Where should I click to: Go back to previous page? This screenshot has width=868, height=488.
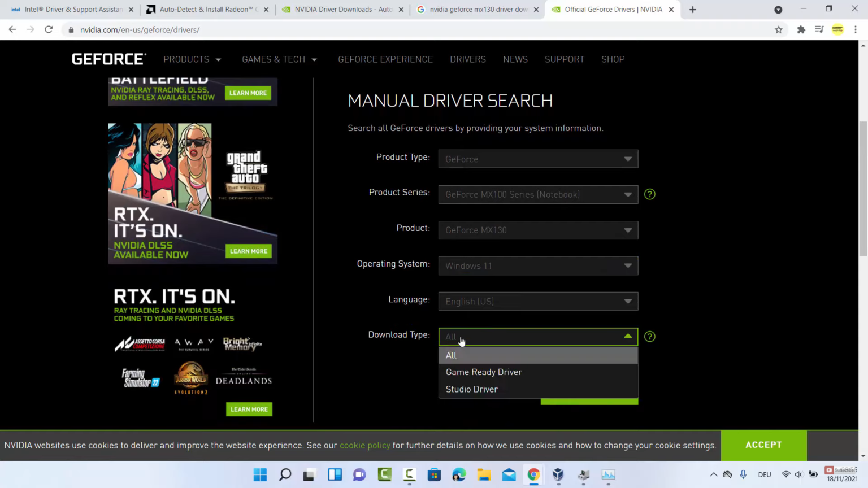pyautogui.click(x=12, y=29)
